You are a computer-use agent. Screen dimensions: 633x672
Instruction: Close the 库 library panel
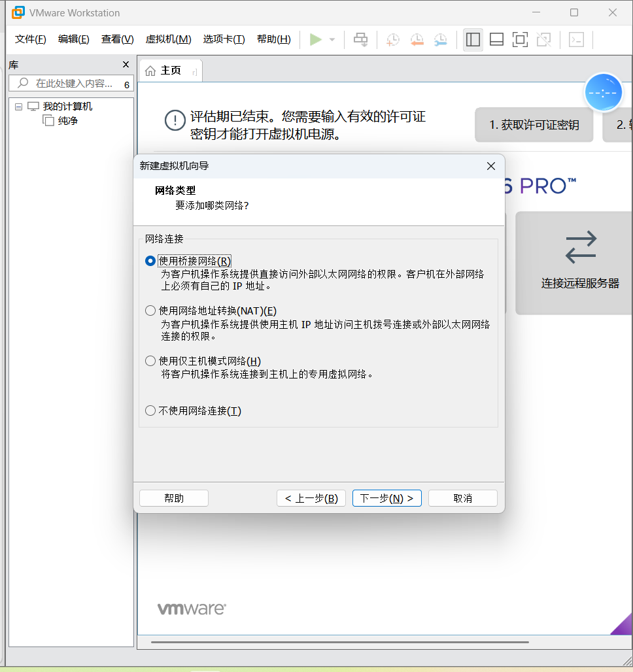126,64
